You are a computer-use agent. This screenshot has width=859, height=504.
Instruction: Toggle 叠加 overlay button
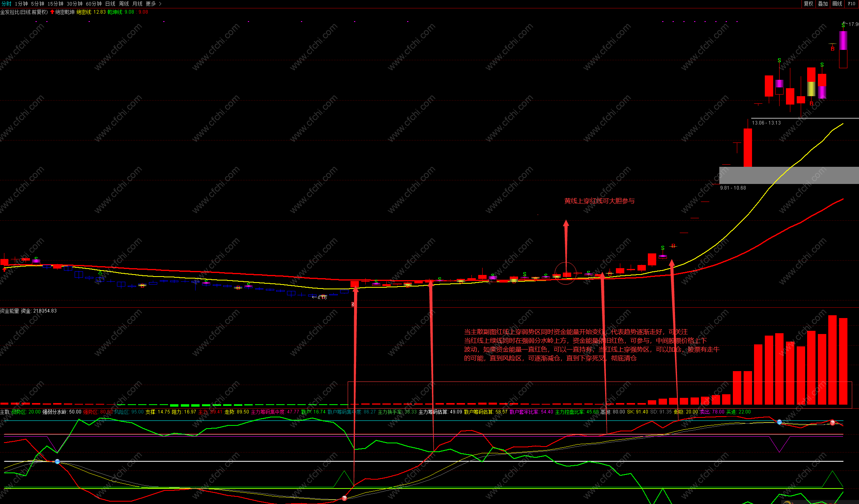(x=823, y=4)
